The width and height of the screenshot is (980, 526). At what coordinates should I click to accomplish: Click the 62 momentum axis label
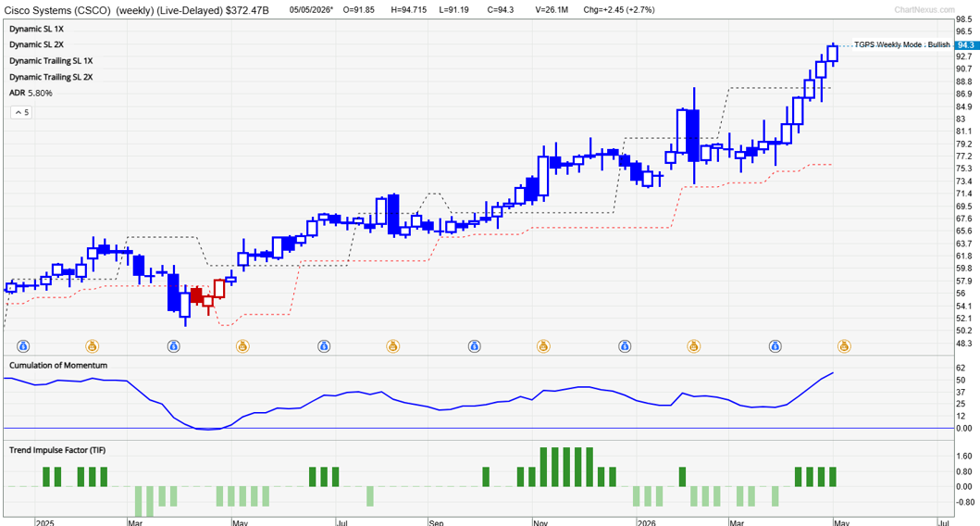(961, 369)
